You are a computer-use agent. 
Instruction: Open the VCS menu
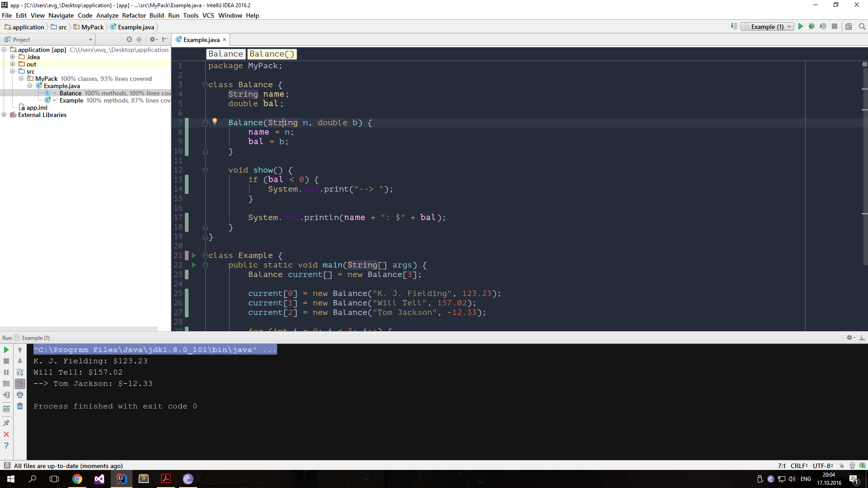click(208, 15)
